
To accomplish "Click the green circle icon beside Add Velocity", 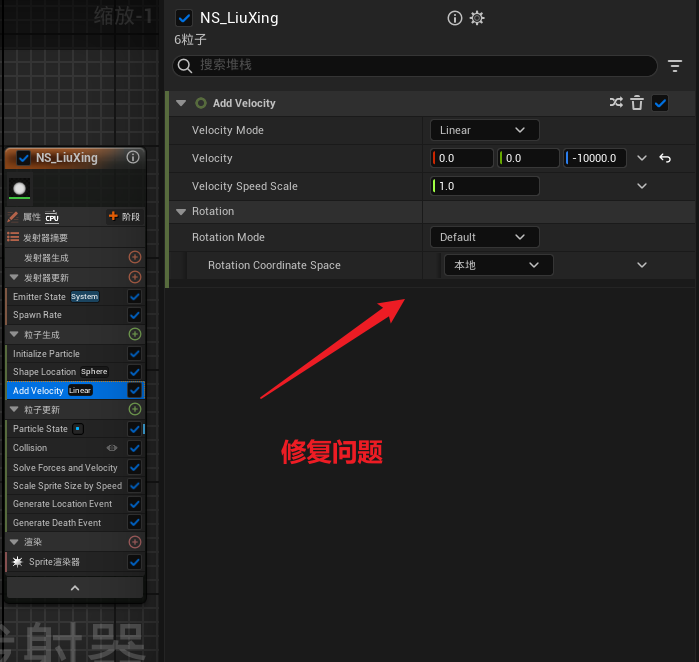I will [x=201, y=103].
